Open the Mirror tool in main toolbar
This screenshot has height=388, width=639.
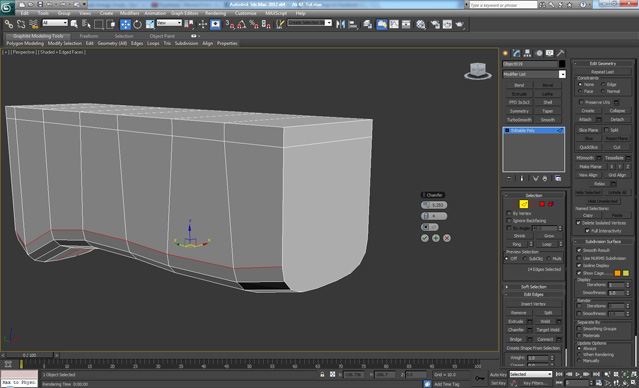coord(341,24)
